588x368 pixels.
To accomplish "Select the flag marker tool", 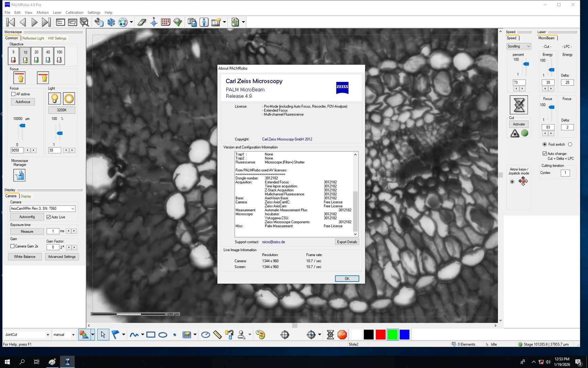I will click(116, 335).
